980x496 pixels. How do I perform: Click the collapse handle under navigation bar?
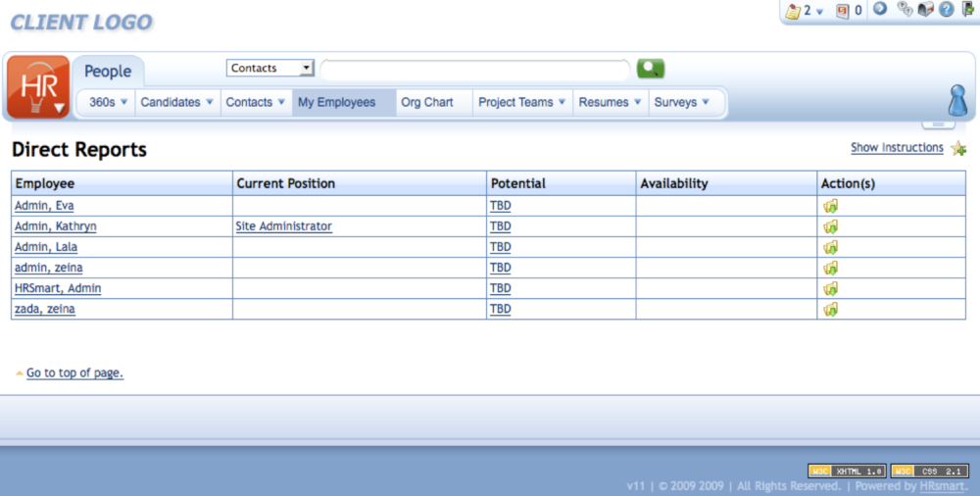[x=939, y=124]
